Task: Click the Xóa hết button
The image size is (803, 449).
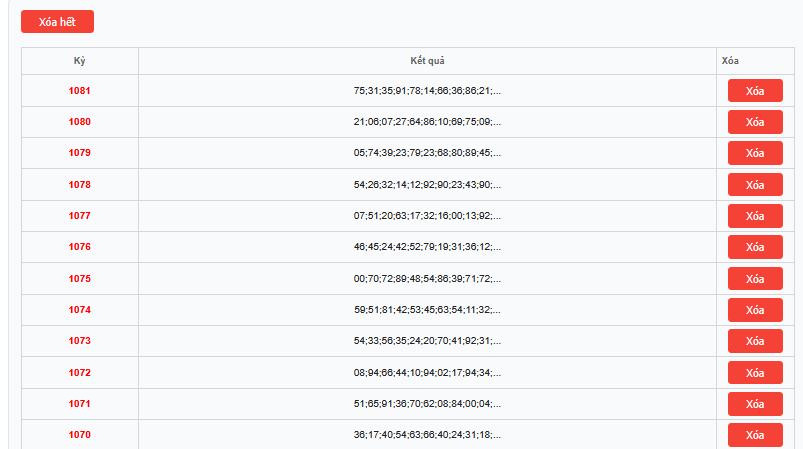Action: coord(57,22)
